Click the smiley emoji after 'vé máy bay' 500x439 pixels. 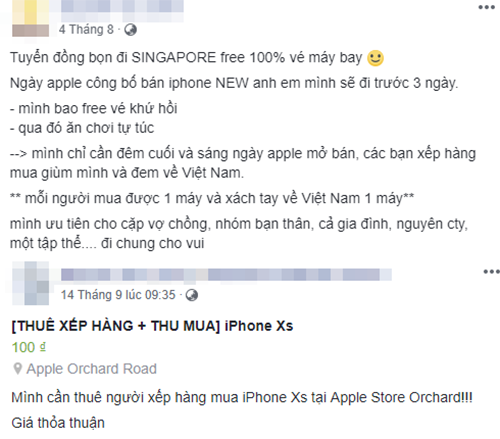pos(375,58)
